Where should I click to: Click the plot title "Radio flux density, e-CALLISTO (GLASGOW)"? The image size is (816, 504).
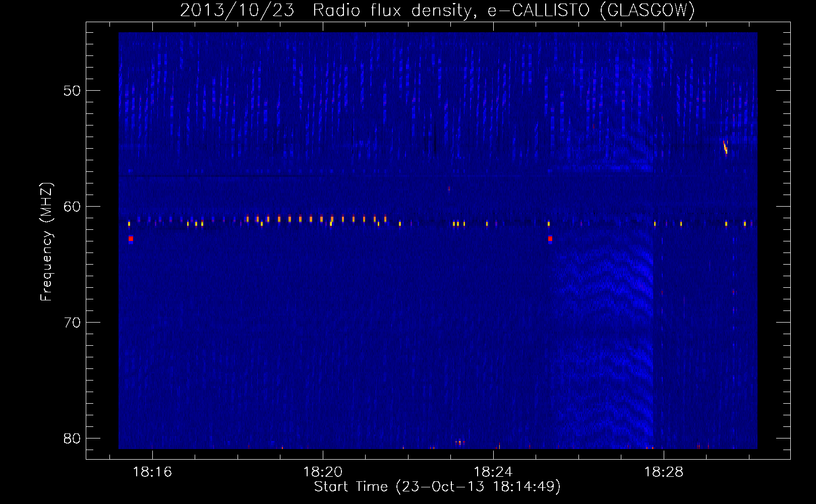point(504,11)
